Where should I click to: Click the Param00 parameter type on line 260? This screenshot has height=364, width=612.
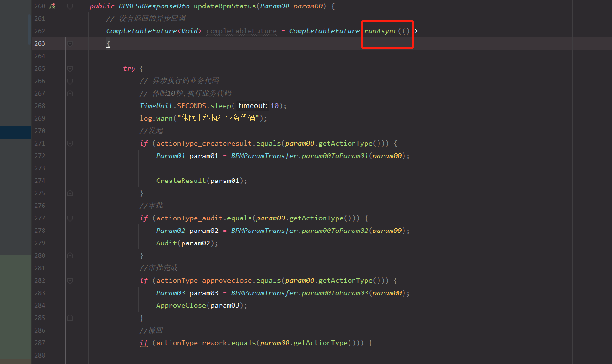(x=275, y=6)
